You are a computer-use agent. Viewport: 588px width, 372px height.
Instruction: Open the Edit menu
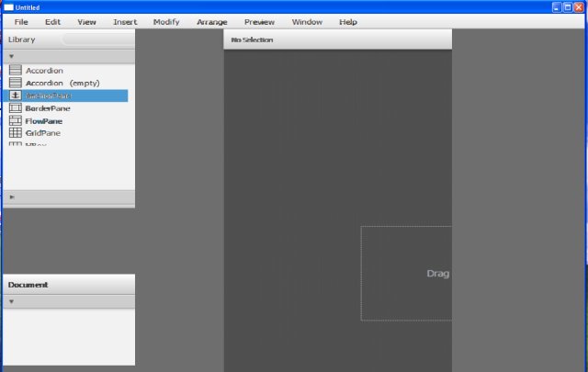click(x=52, y=22)
